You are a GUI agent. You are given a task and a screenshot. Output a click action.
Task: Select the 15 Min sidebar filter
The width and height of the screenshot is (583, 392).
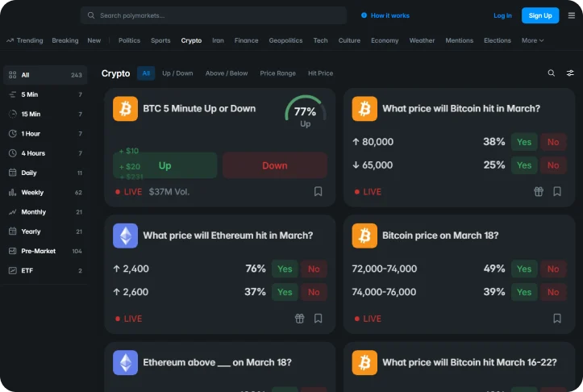[x=45, y=115]
